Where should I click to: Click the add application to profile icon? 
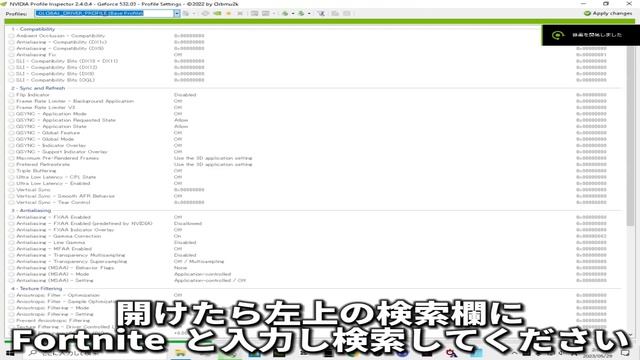point(254,13)
